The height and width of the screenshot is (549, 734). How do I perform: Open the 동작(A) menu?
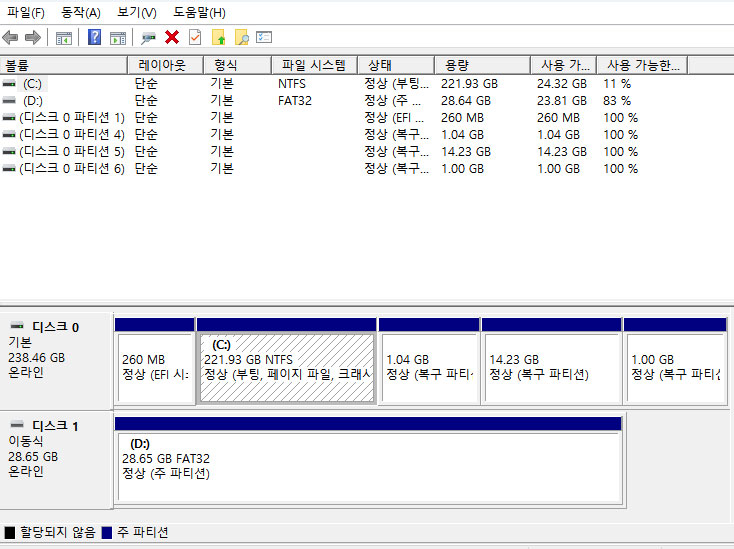(81, 13)
